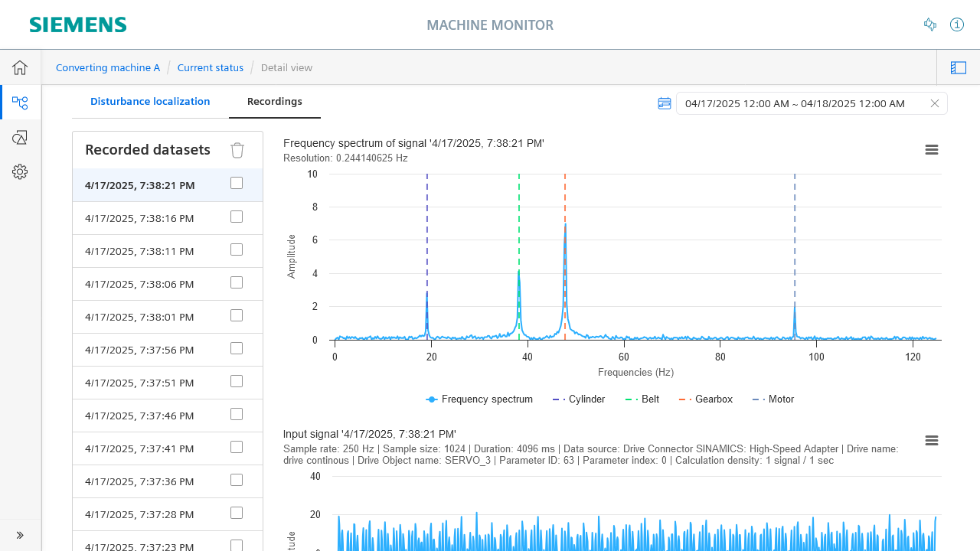Open input signal chart menu
This screenshot has width=980, height=551.
932,441
